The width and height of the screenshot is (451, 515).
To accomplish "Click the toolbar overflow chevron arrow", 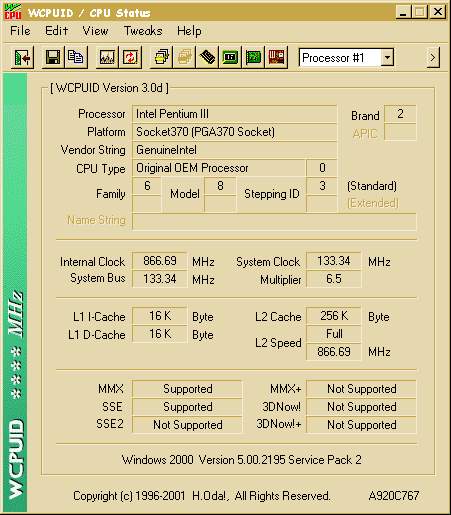I will [433, 57].
